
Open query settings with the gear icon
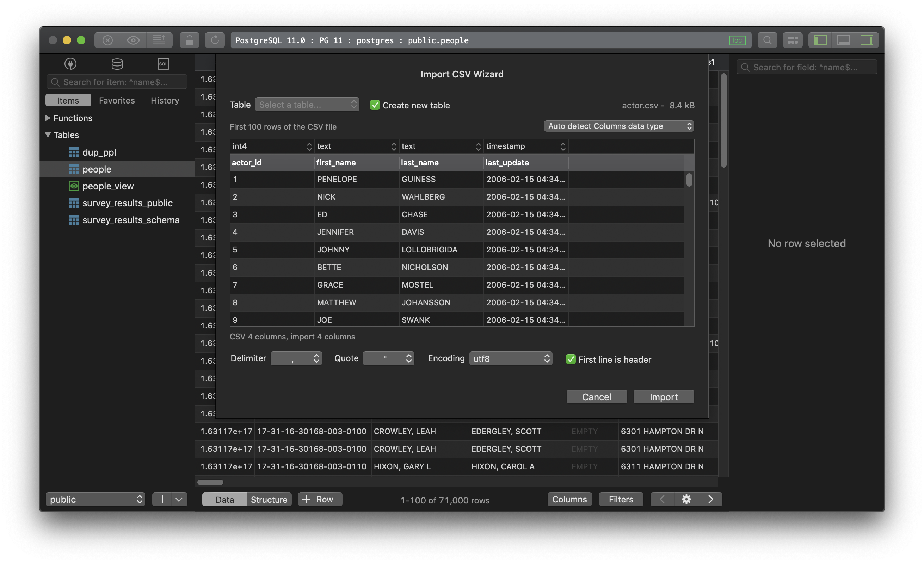[686, 499]
